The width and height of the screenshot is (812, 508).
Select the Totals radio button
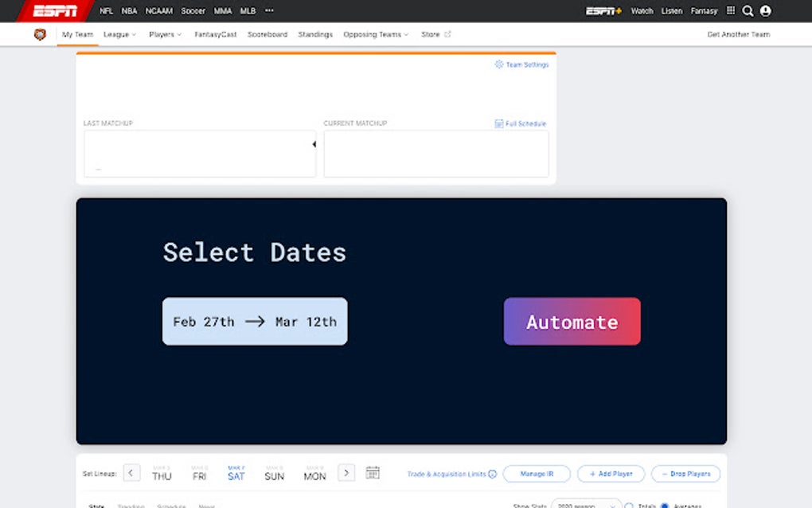[628, 506]
